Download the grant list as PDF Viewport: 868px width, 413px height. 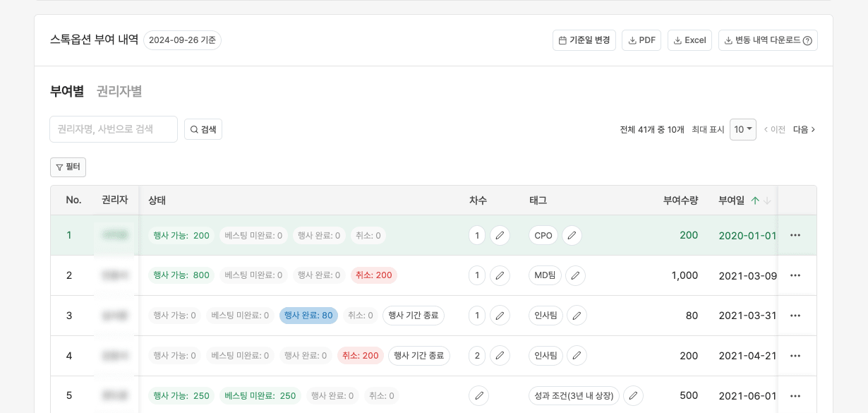click(641, 40)
